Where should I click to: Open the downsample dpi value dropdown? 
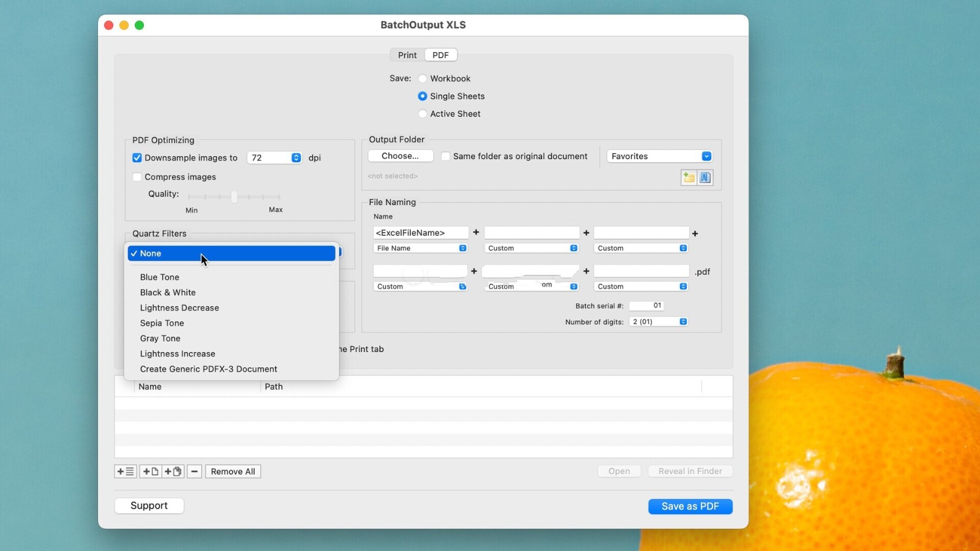click(296, 158)
